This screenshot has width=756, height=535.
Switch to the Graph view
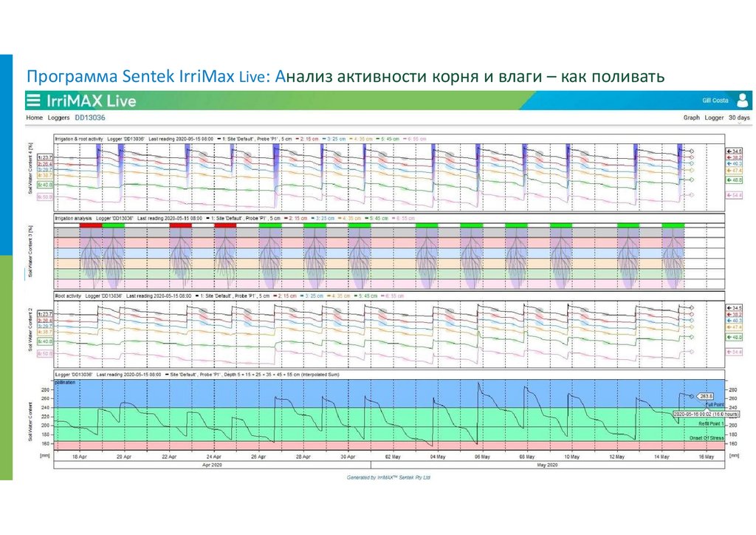(x=691, y=117)
